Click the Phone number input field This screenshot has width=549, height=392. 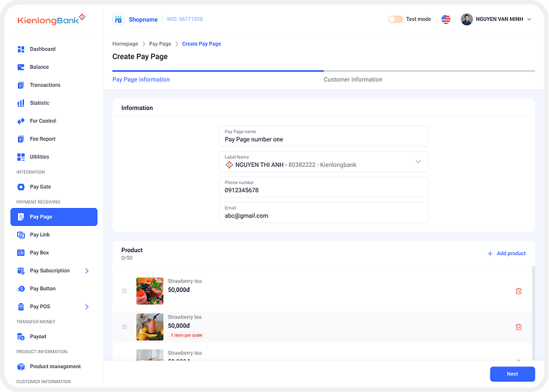pos(324,187)
